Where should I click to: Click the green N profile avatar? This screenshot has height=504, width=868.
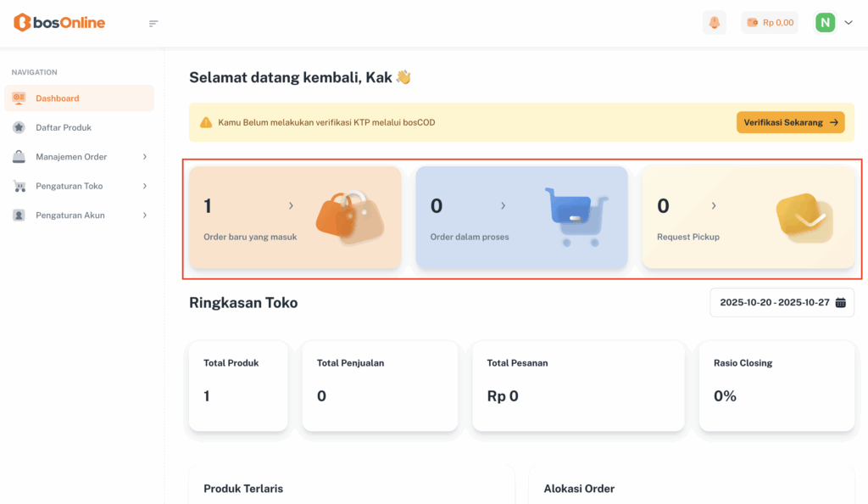coord(826,23)
